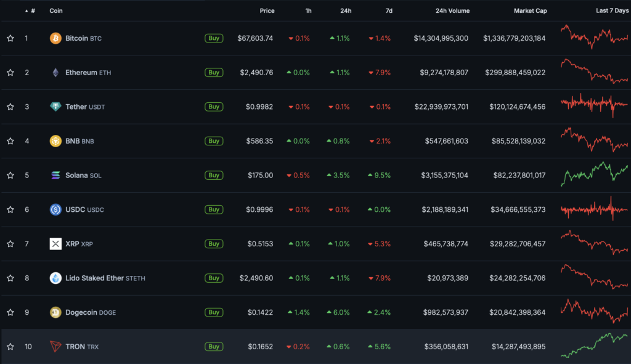The image size is (631, 364).
Task: Click the Tether USDT logo icon
Action: click(55, 107)
